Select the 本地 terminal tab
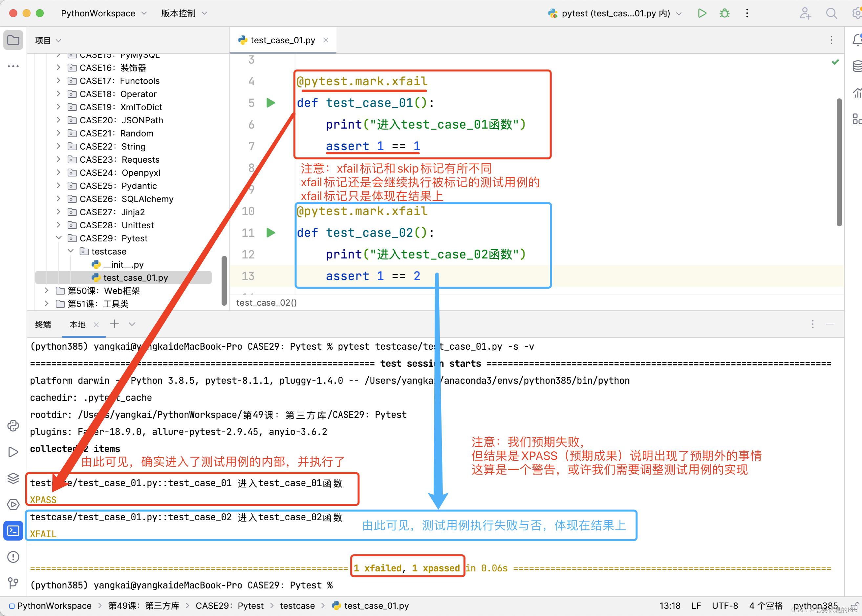Screen dimensions: 862x616 tap(77, 324)
